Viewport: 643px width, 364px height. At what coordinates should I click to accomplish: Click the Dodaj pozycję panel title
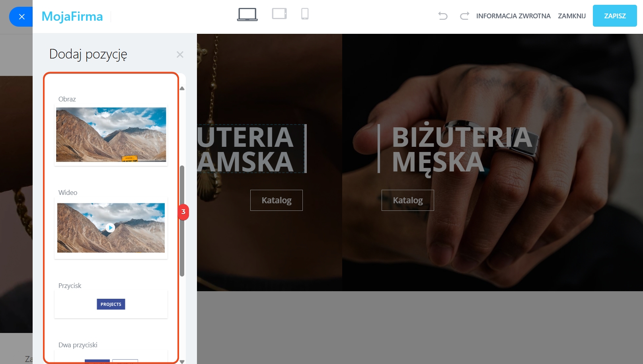[88, 54]
